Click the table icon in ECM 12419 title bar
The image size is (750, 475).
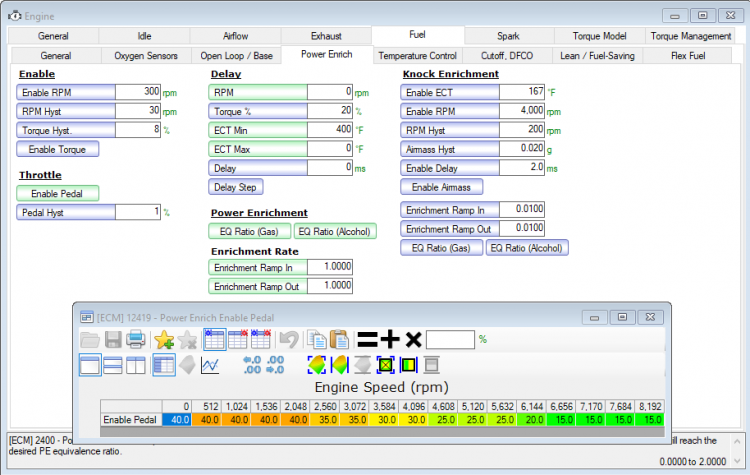click(x=87, y=317)
